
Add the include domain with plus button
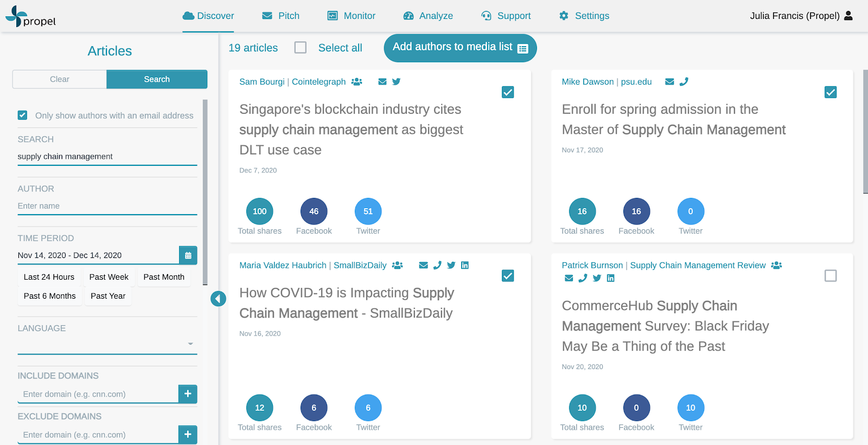tap(188, 394)
